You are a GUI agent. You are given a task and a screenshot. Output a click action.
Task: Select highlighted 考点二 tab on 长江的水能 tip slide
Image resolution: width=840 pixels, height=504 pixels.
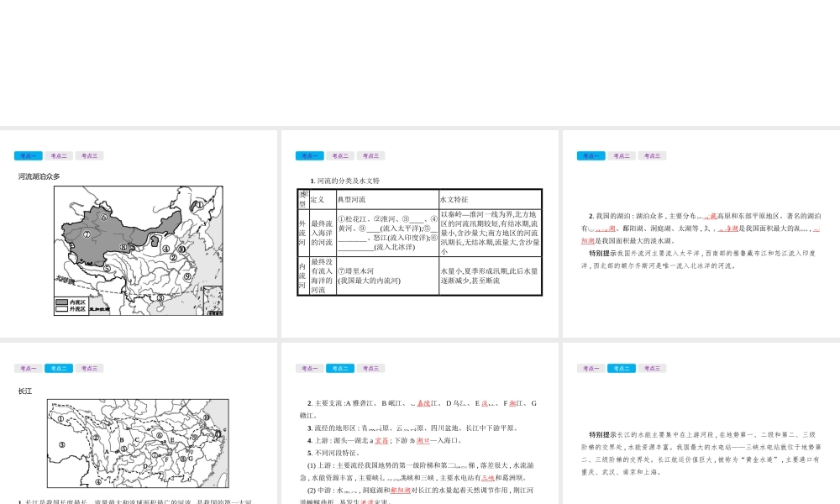(622, 369)
